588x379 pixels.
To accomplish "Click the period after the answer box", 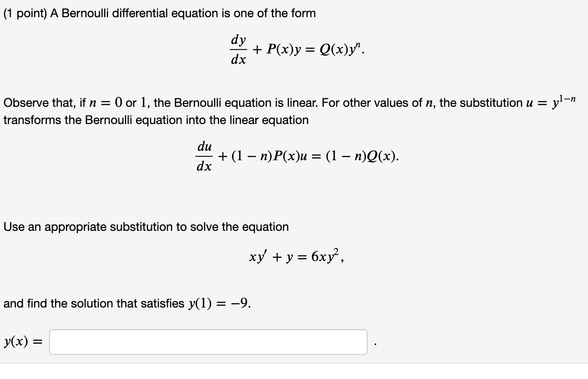I will [375, 344].
